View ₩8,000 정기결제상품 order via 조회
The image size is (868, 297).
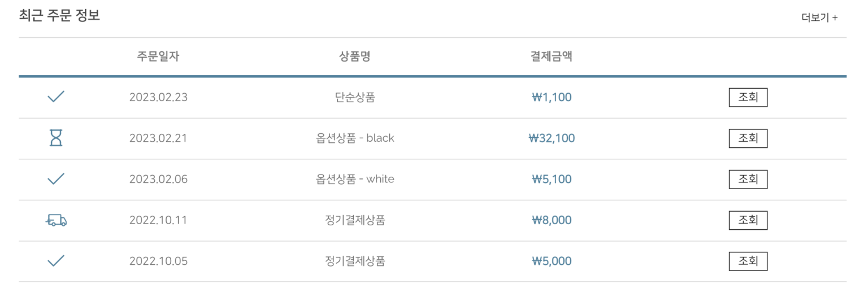point(748,220)
